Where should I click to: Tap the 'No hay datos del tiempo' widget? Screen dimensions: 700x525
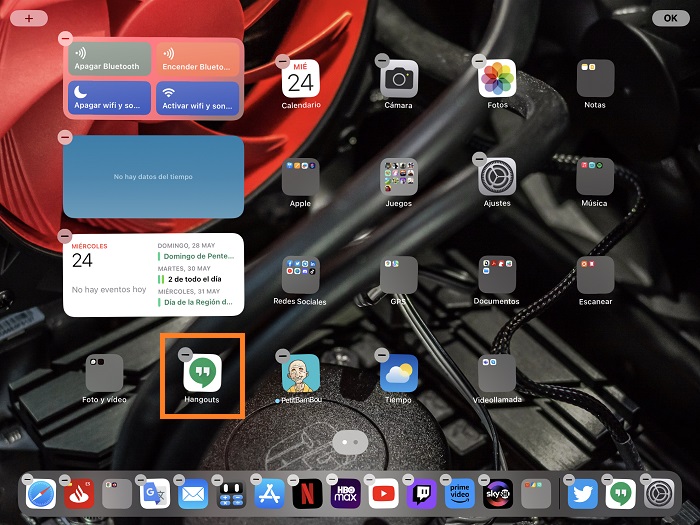[153, 177]
